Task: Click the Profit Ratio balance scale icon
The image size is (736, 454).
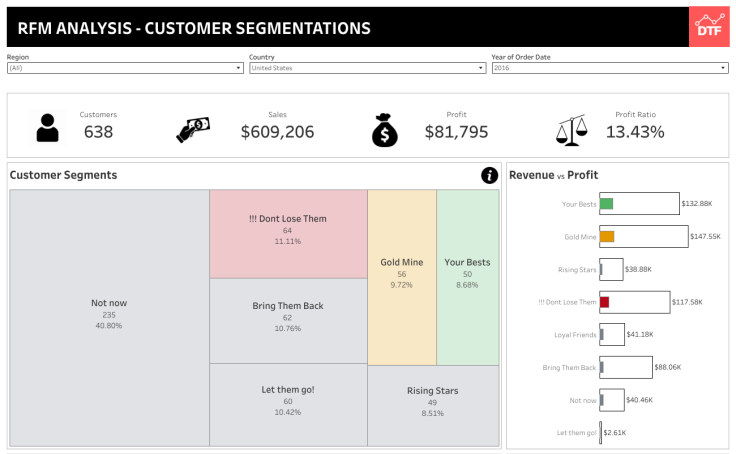Action: tap(571, 129)
